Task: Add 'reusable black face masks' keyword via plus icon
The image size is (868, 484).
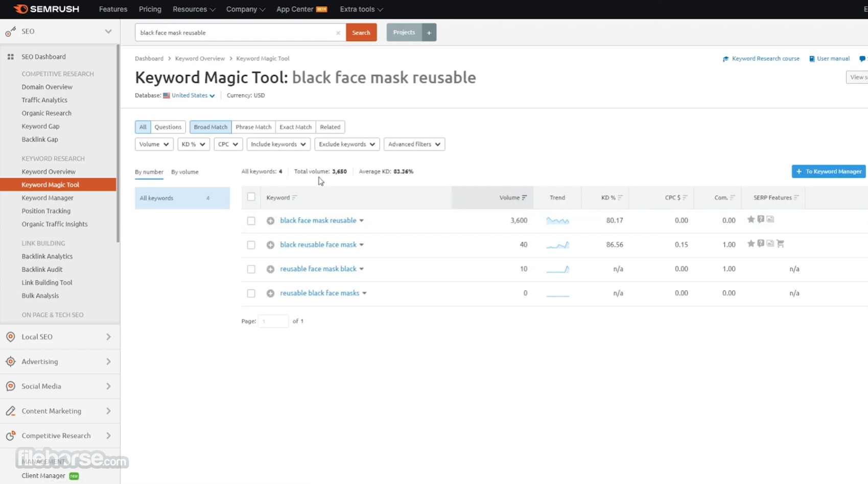Action: point(270,293)
